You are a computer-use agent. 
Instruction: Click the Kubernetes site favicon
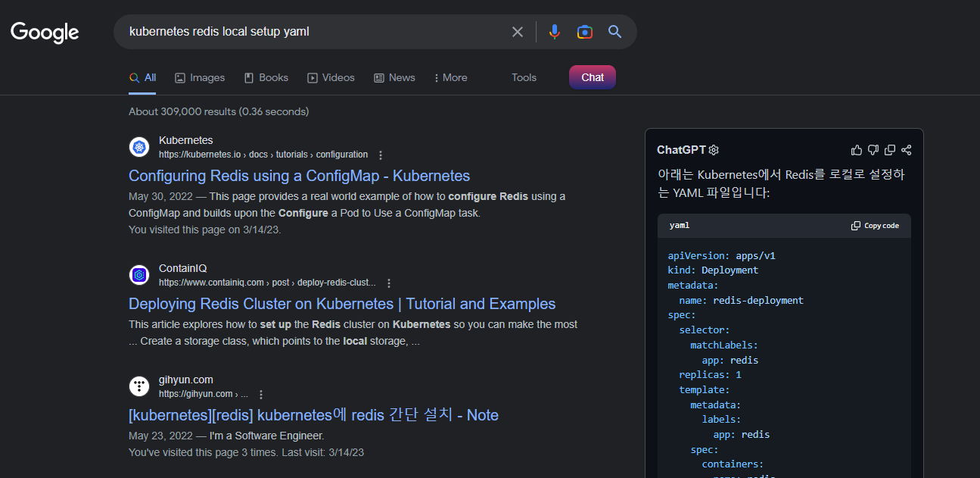[x=139, y=147]
